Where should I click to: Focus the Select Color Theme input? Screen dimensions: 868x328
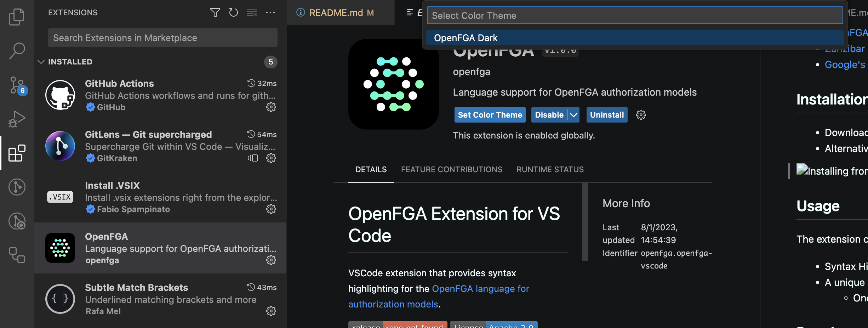click(x=635, y=16)
